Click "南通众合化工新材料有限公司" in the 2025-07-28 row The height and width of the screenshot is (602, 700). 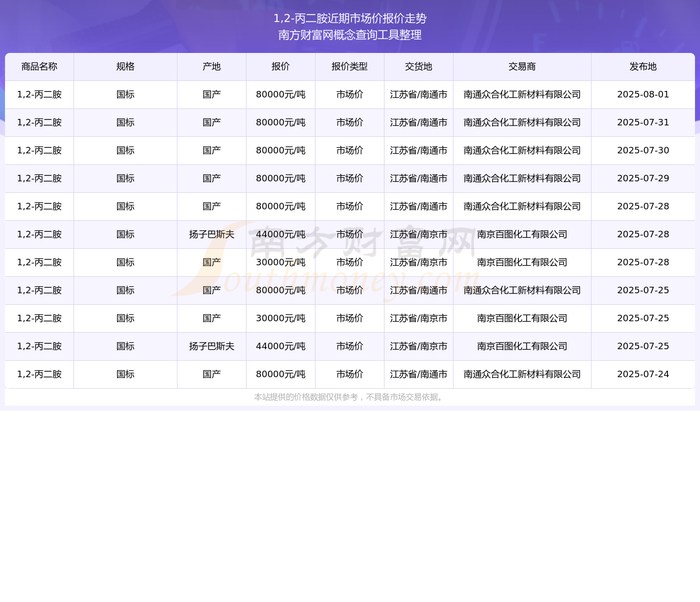(522, 206)
